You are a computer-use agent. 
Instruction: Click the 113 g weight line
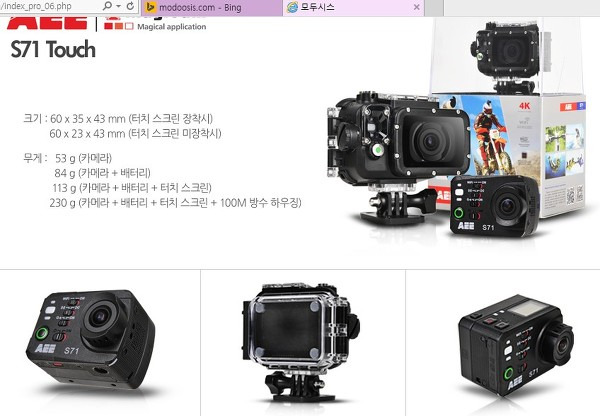tap(132, 188)
